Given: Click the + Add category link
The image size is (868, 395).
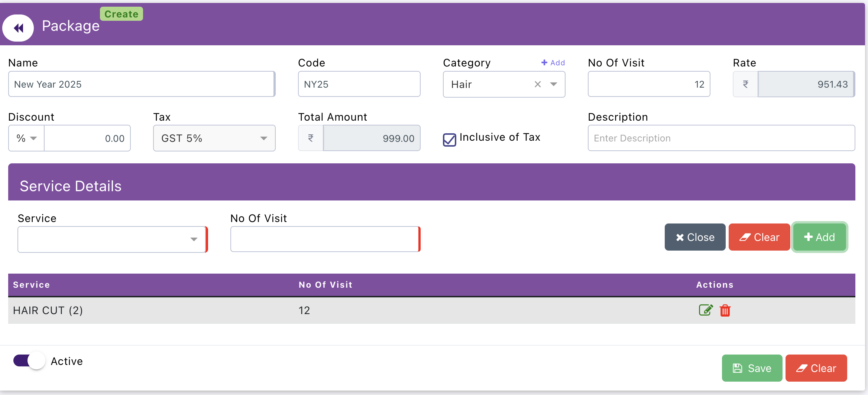Looking at the screenshot, I should pyautogui.click(x=553, y=63).
